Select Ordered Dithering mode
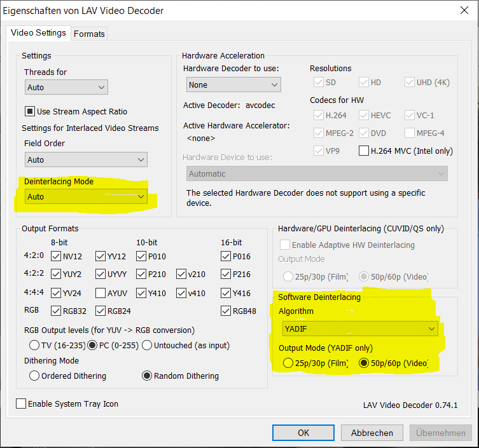Screen dimensions: 479x448 click(x=34, y=376)
